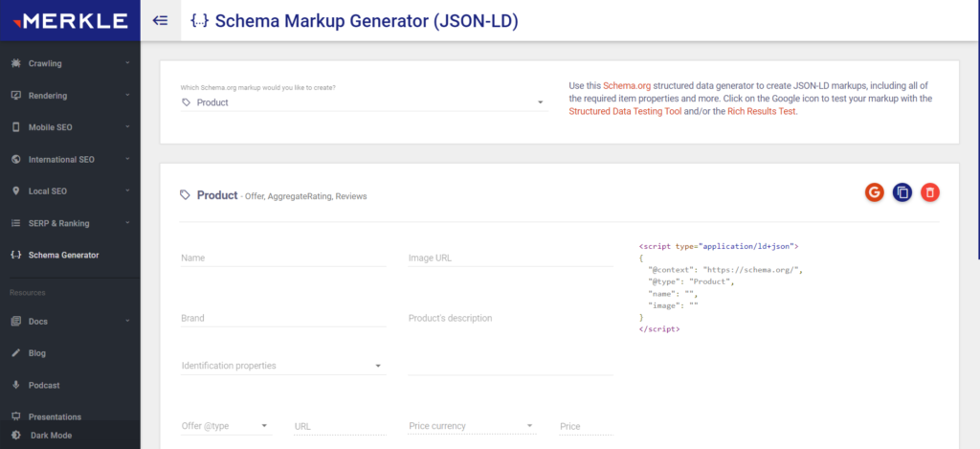
Task: Click the Name input field
Action: pos(283,258)
